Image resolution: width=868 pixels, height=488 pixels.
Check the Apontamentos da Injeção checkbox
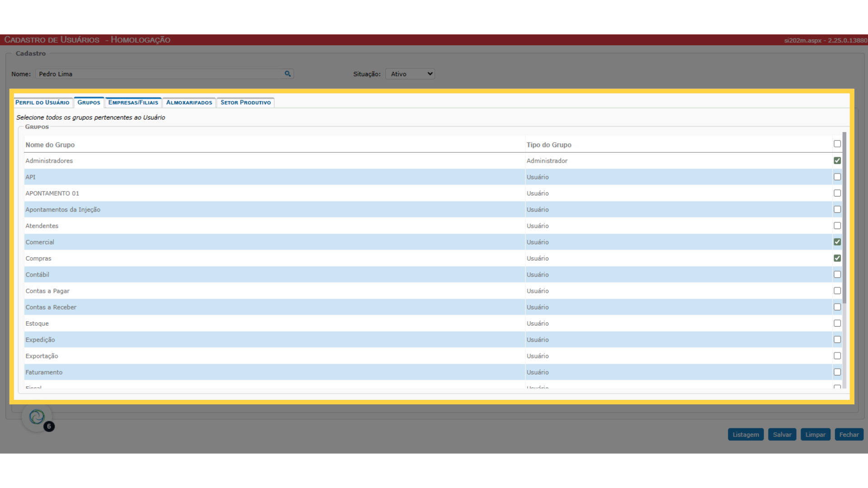tap(837, 209)
